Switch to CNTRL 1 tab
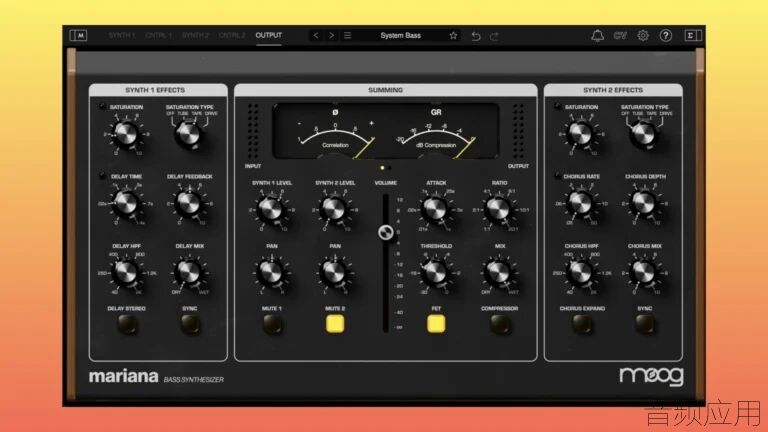 pyautogui.click(x=158, y=35)
